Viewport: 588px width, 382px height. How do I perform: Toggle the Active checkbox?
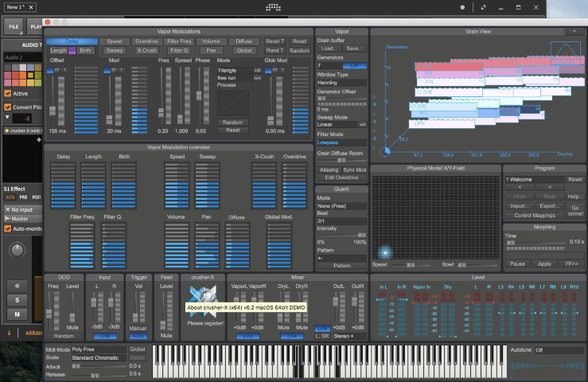click(x=7, y=93)
